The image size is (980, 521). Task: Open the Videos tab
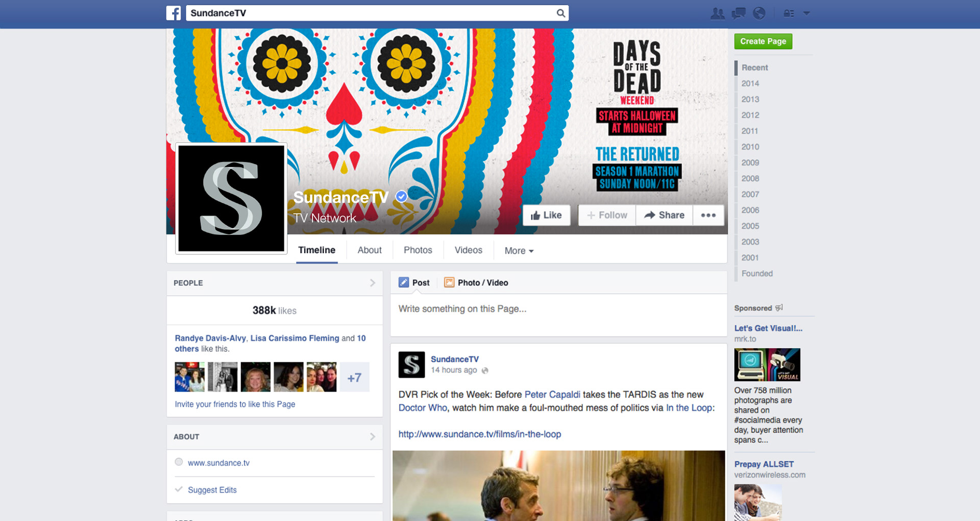tap(469, 250)
